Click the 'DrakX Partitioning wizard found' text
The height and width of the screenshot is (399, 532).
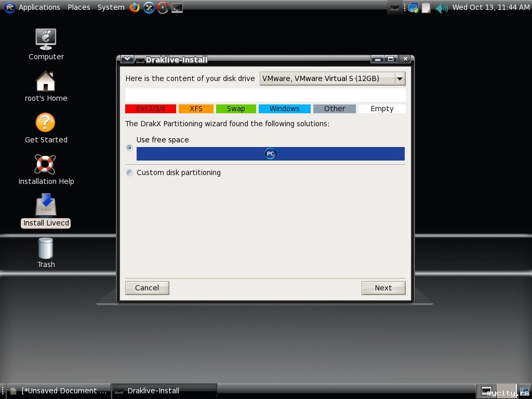pos(228,124)
